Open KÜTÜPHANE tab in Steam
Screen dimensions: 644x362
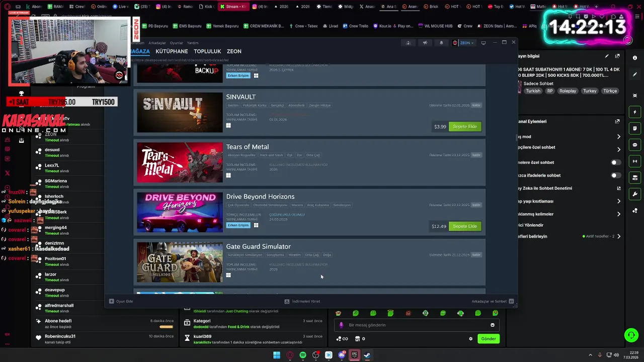pos(172,51)
